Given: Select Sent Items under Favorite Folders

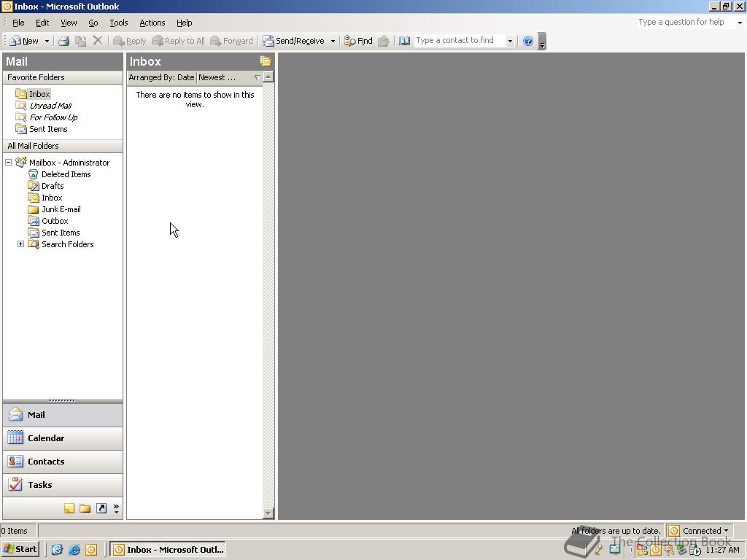Looking at the screenshot, I should coord(42,129).
